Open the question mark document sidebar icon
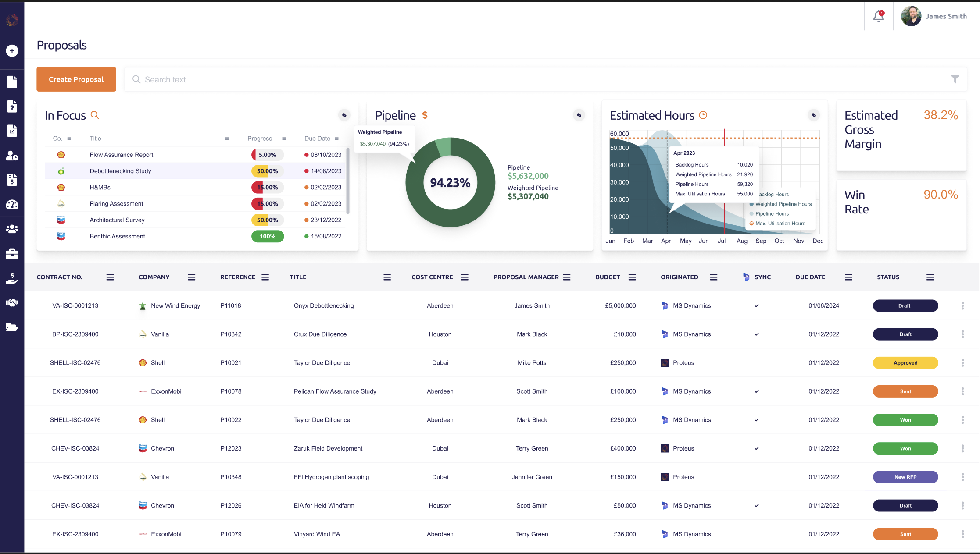This screenshot has height=554, width=980. [12, 107]
